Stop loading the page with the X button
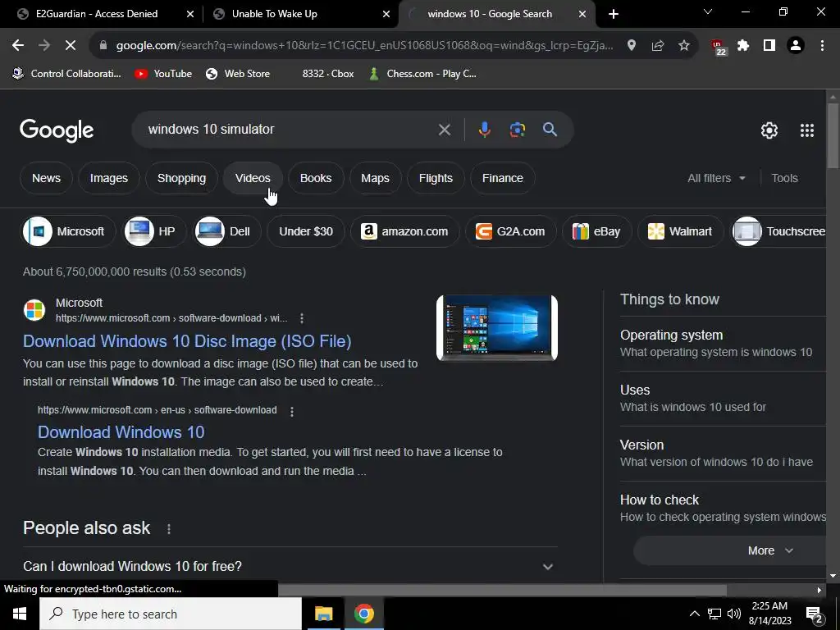The image size is (840, 630). point(71,46)
